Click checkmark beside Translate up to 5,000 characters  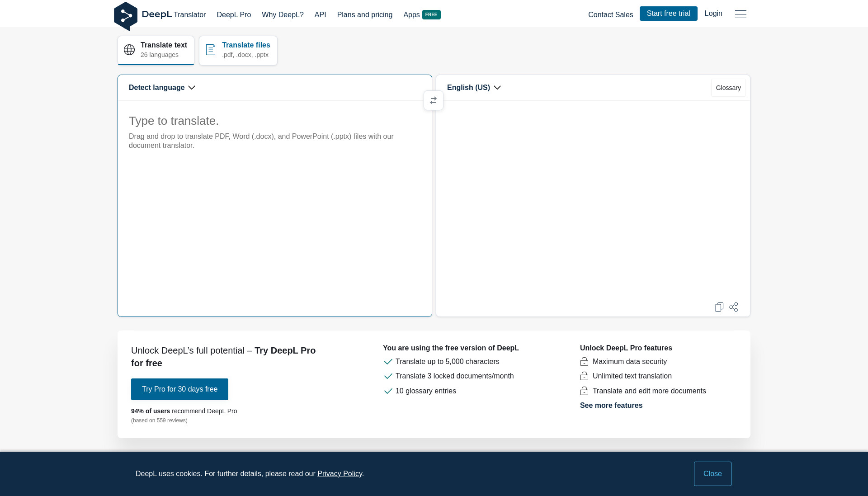[388, 362]
